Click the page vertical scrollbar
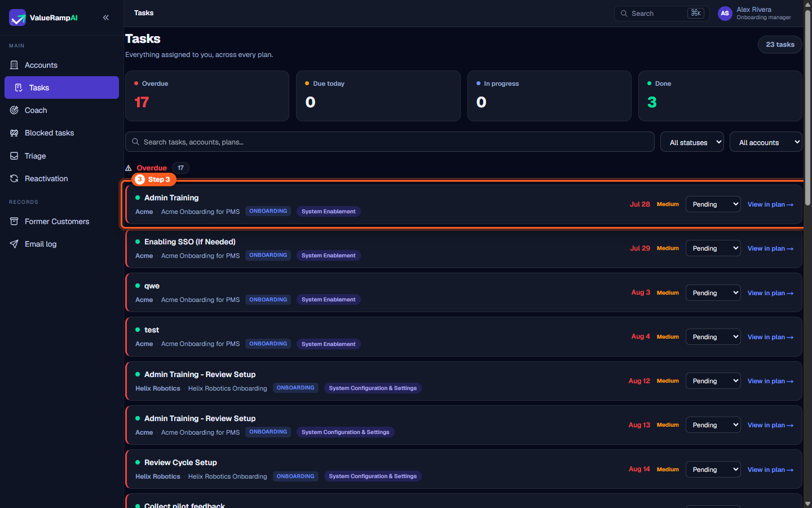The image size is (812, 508). (807, 107)
